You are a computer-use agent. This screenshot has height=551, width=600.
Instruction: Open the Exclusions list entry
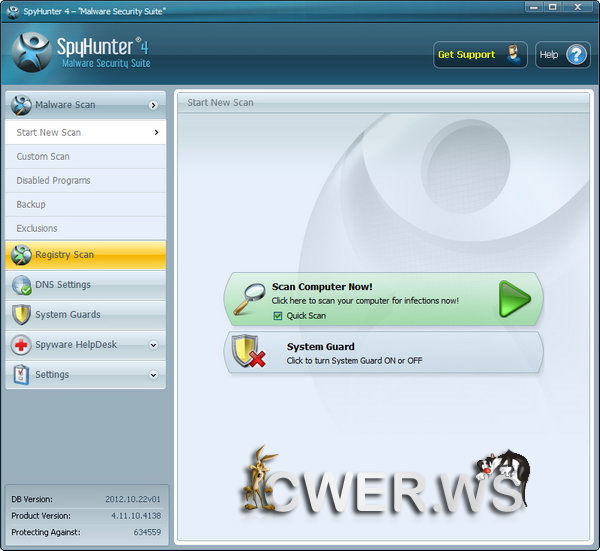pyautogui.click(x=37, y=229)
